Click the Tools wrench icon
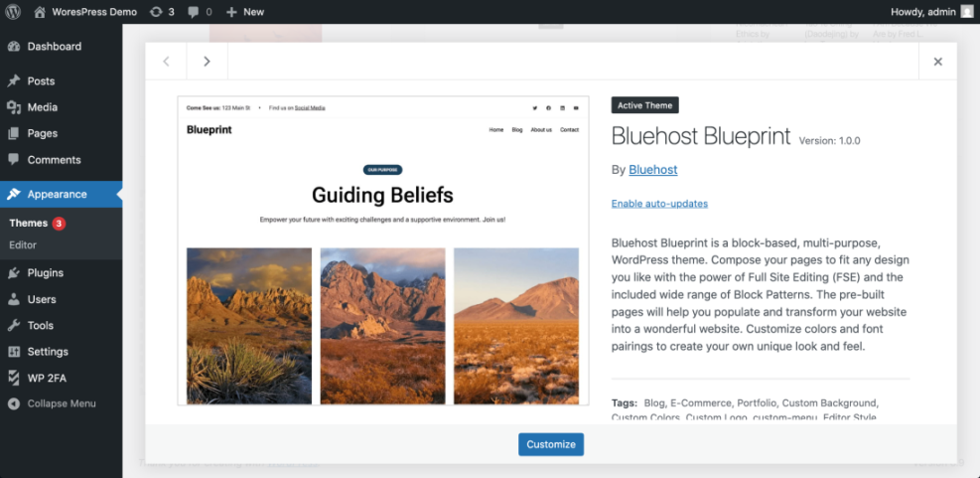 coord(14,325)
